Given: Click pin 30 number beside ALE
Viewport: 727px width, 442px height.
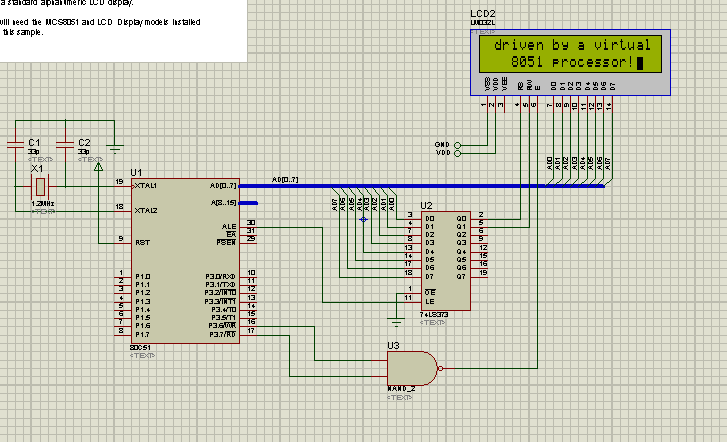Looking at the screenshot, I should coord(251,223).
